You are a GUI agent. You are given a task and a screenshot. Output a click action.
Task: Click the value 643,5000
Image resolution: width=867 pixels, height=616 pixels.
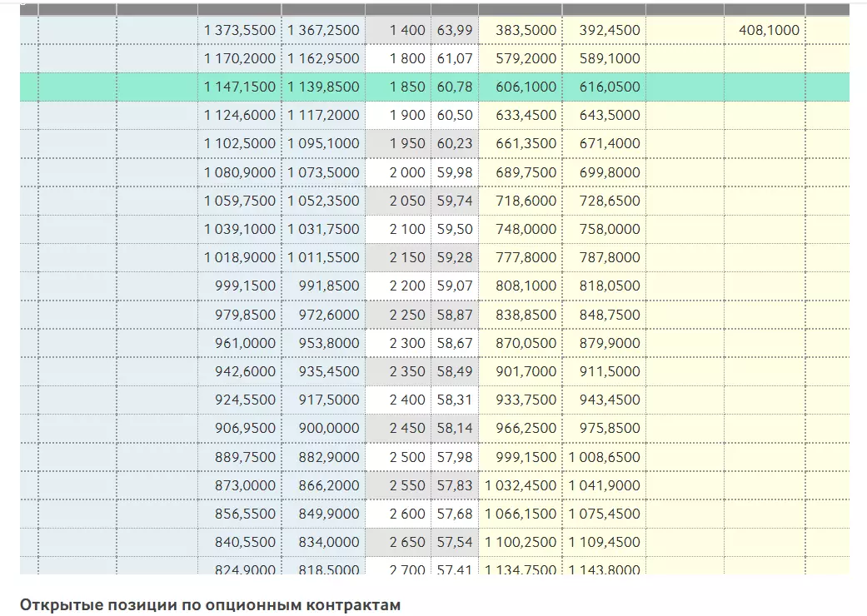pyautogui.click(x=610, y=116)
